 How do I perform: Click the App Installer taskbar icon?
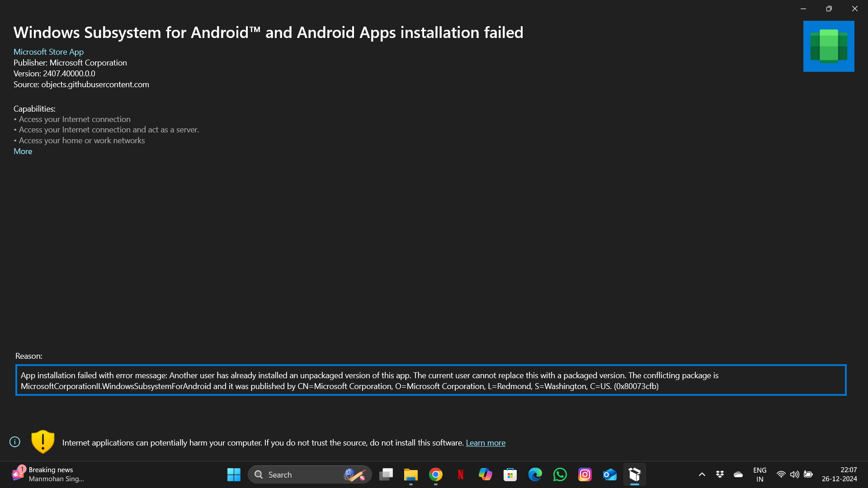635,474
